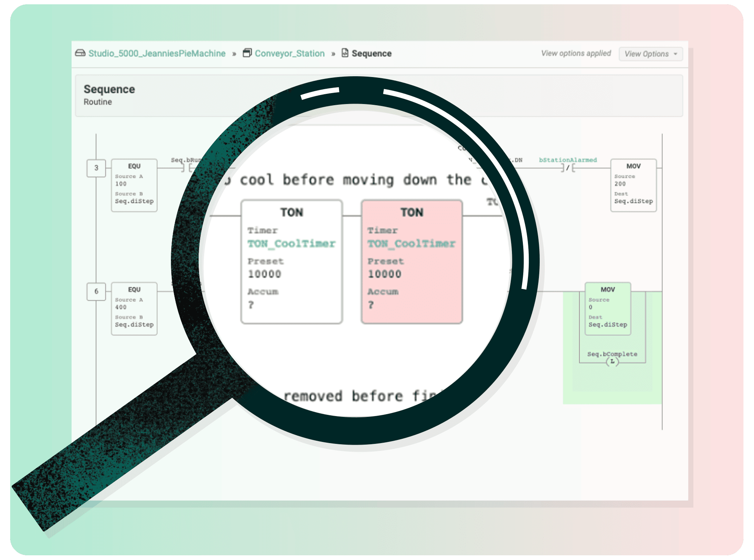Click the station icon beside Conveyor_Station
The height and width of the screenshot is (560, 754).
(248, 53)
